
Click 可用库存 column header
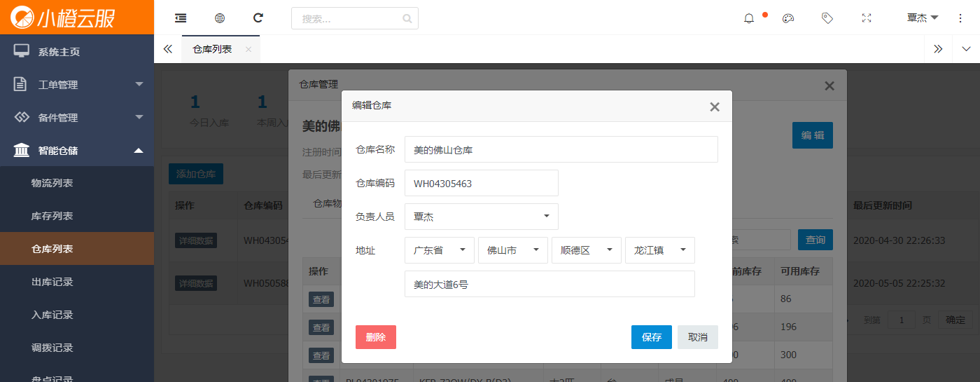[x=800, y=271]
